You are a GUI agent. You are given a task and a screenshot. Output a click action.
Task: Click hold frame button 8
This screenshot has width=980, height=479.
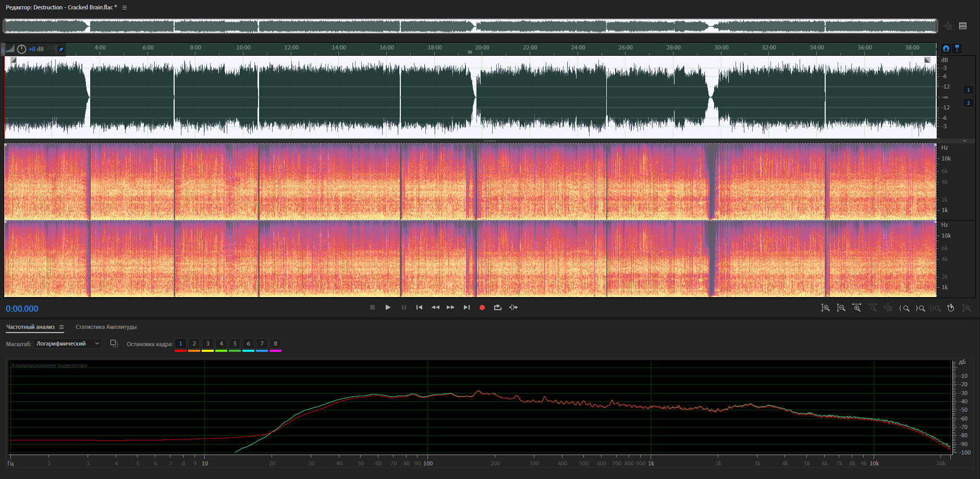click(275, 343)
